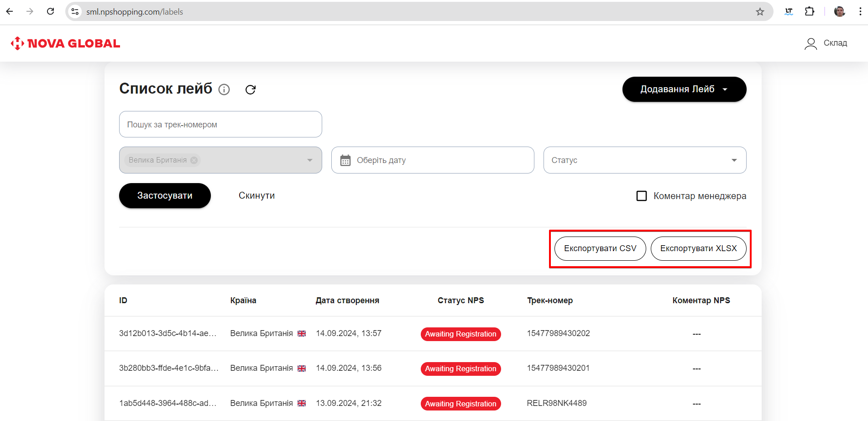Click UK flag in 15477989430201 row

(302, 368)
